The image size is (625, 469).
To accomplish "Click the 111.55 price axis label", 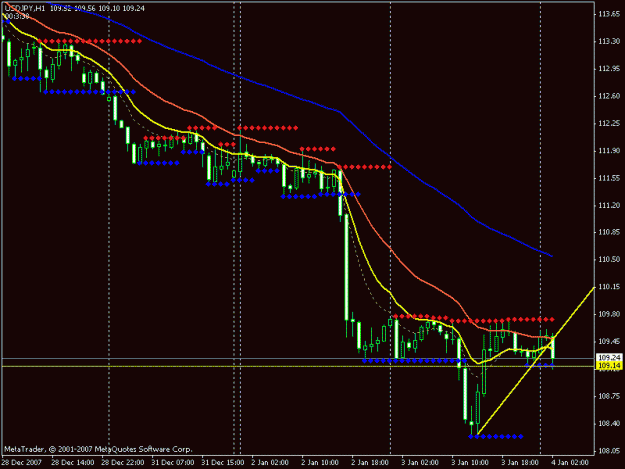I will coord(609,178).
